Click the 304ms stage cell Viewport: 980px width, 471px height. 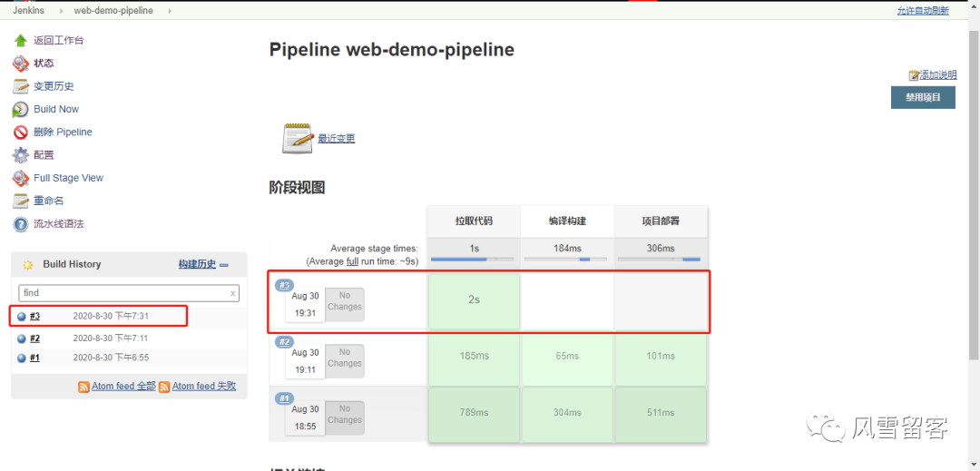(x=567, y=413)
